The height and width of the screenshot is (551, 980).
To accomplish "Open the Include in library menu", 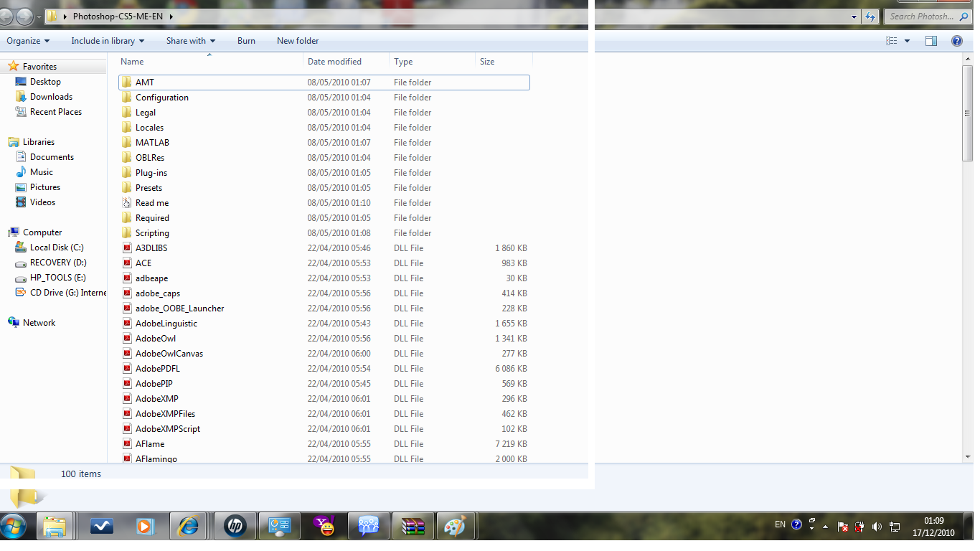I will click(108, 41).
